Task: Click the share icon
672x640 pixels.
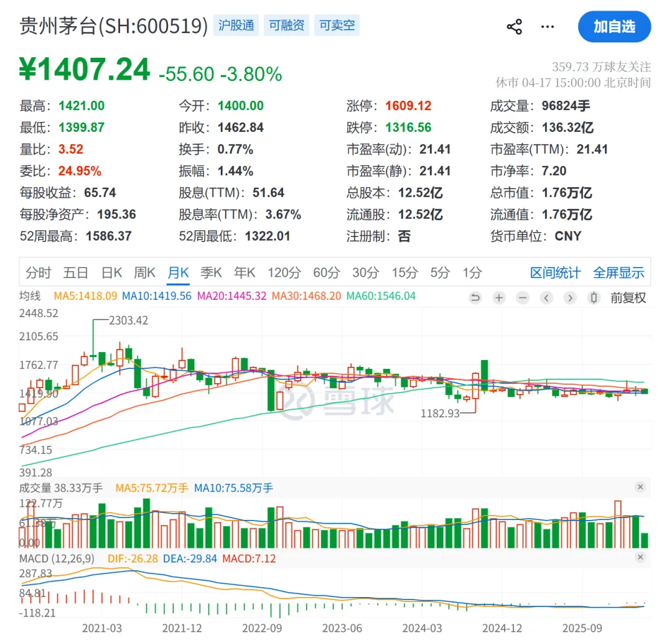Action: pyautogui.click(x=515, y=27)
